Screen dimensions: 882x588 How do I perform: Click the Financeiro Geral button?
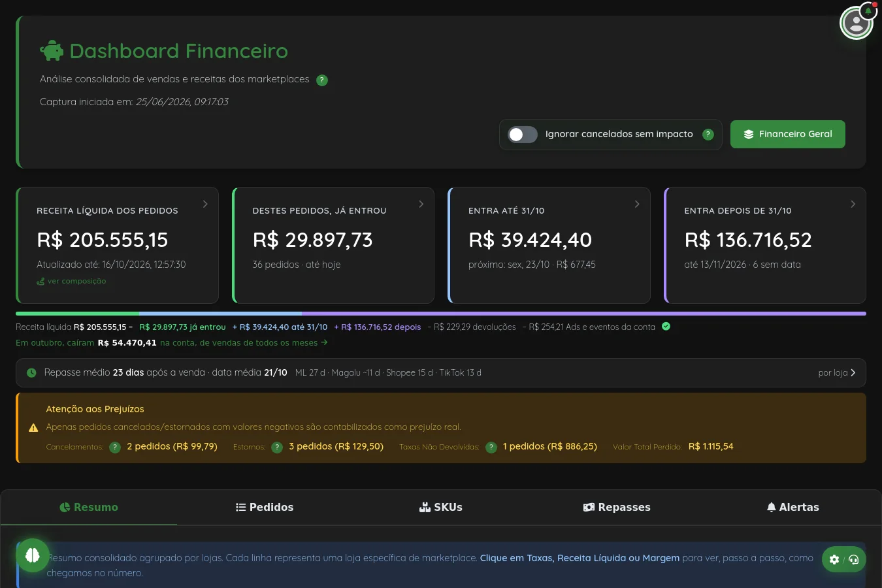788,135
